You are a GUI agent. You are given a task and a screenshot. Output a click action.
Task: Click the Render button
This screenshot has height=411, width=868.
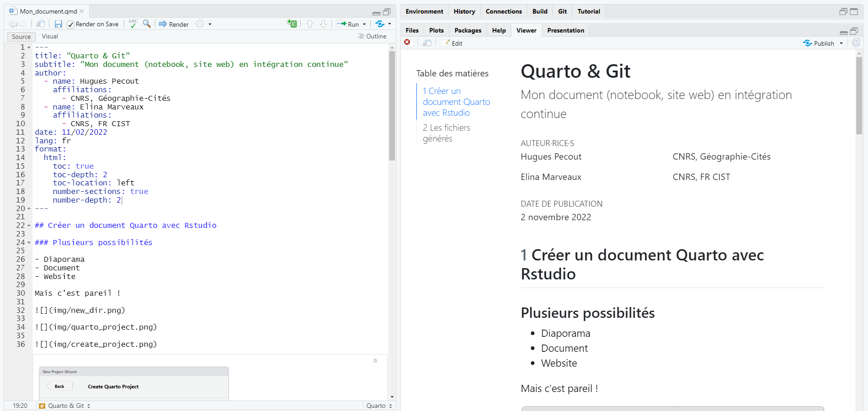point(174,24)
